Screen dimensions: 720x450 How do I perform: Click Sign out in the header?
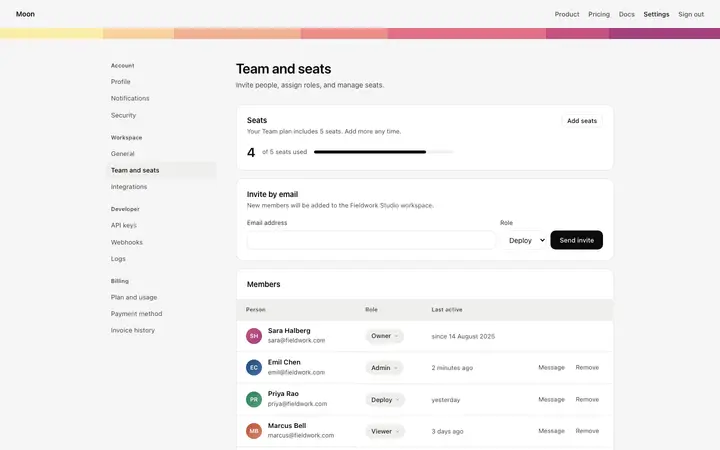691,14
